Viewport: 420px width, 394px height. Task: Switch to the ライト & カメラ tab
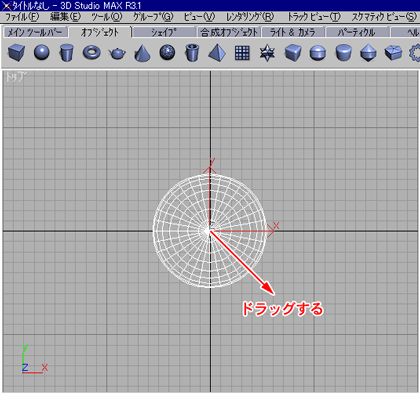tap(293, 32)
